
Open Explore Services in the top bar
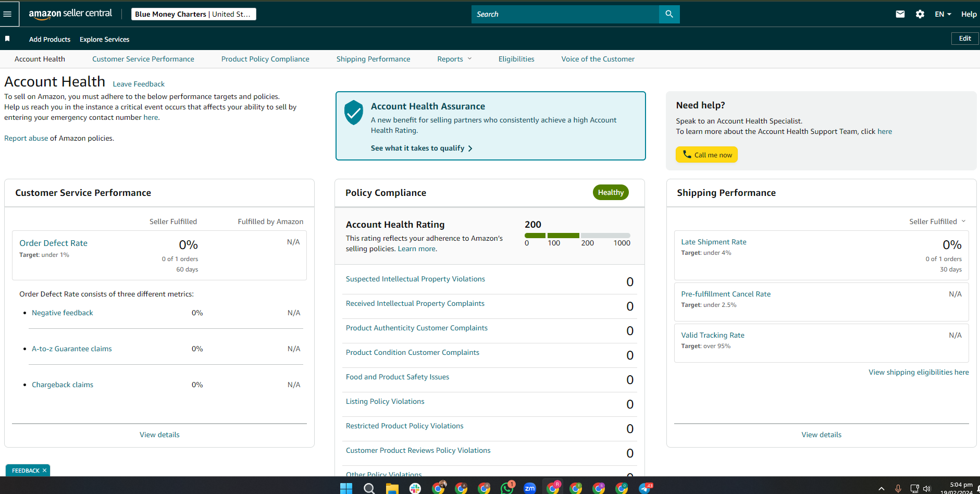[104, 39]
